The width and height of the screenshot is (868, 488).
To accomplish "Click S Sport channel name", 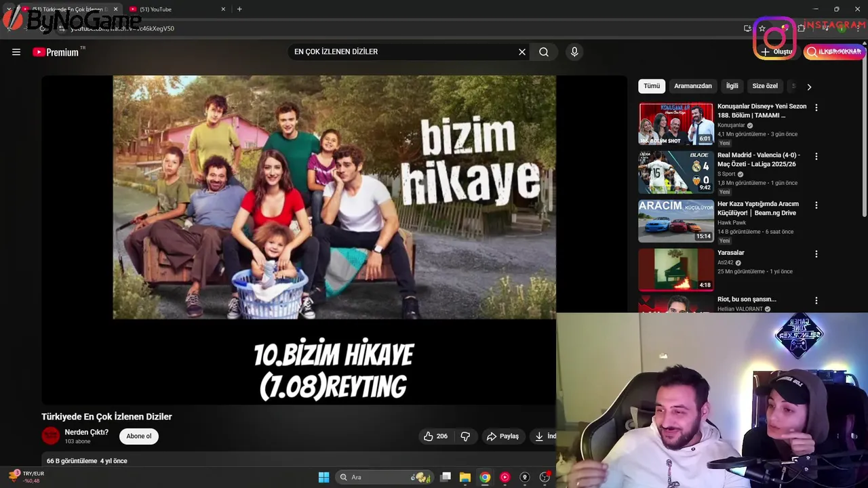I will (726, 174).
